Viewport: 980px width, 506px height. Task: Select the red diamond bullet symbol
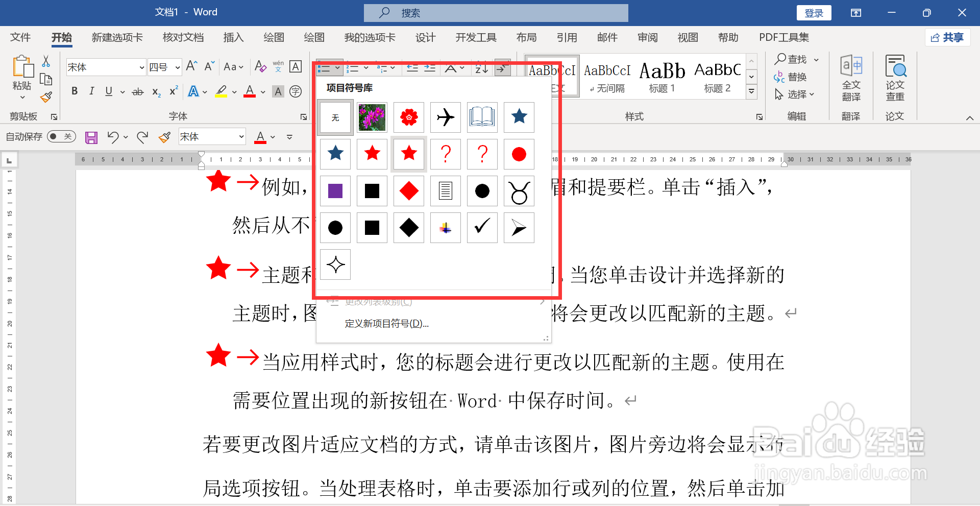pos(409,191)
